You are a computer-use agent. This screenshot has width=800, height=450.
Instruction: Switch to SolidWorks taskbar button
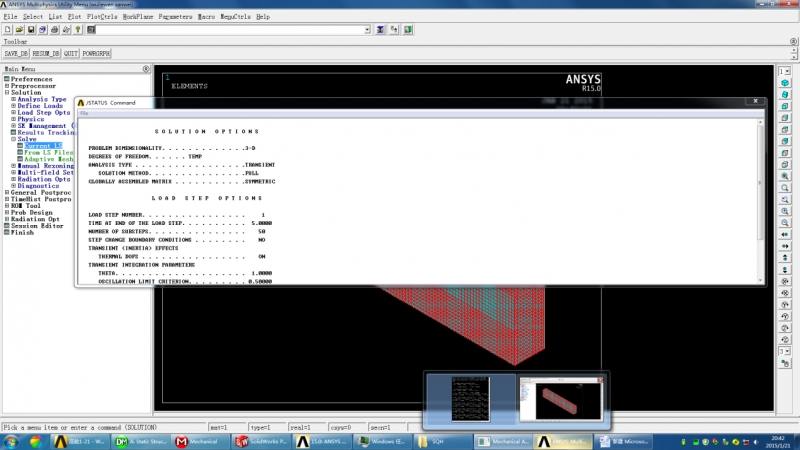[x=261, y=442]
